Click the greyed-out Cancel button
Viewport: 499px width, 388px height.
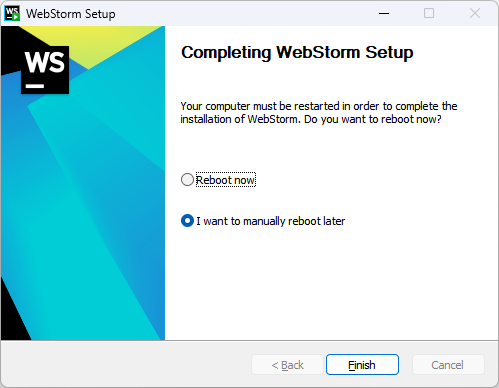(x=448, y=365)
